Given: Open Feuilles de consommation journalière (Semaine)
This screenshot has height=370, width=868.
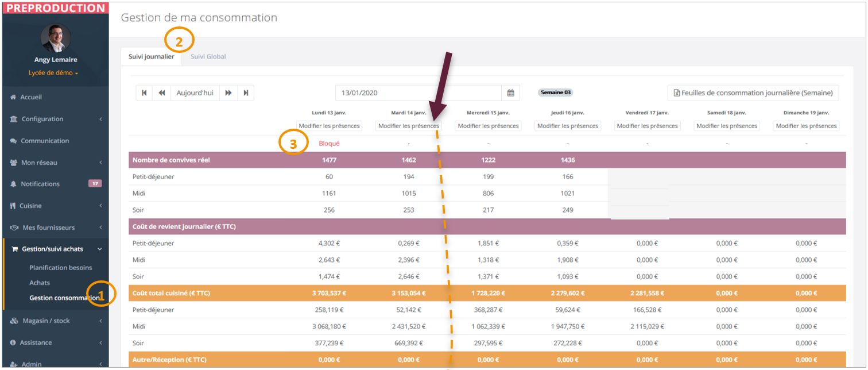Looking at the screenshot, I should point(753,92).
